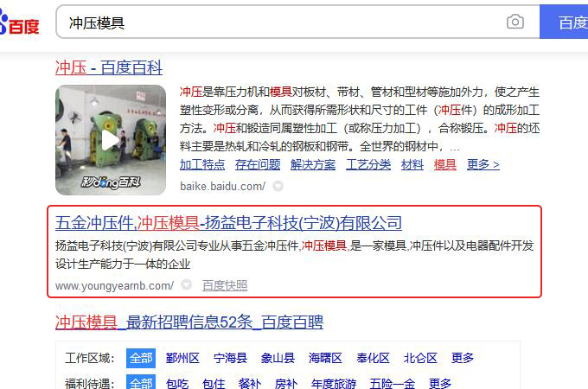Image resolution: width=588 pixels, height=389 pixels.
Task: Select the 包吃 benefit filter
Action: 177,383
